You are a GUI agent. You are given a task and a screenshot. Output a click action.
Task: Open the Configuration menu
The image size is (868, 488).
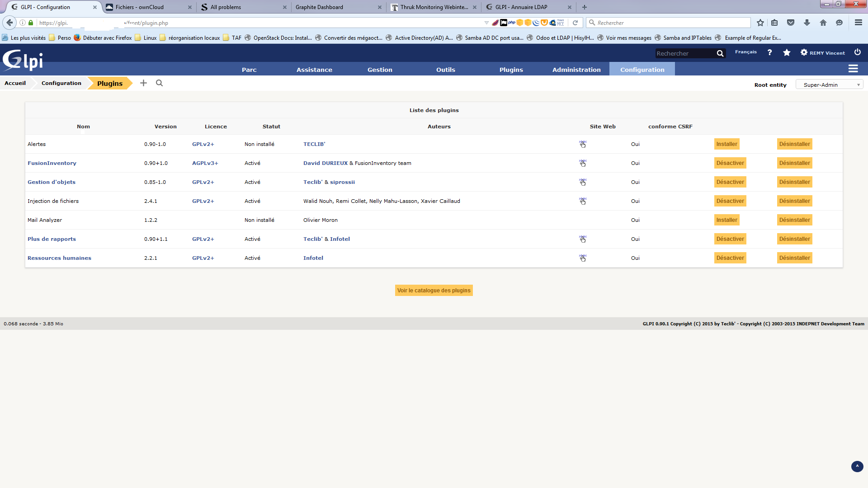(642, 70)
